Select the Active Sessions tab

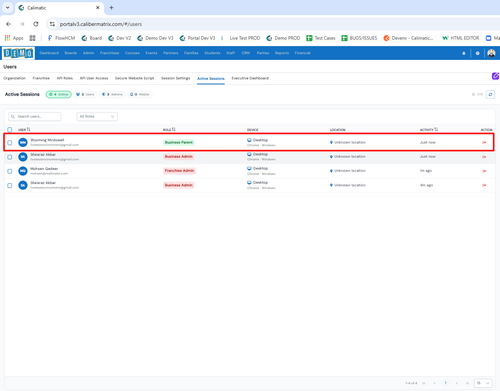coord(211,79)
